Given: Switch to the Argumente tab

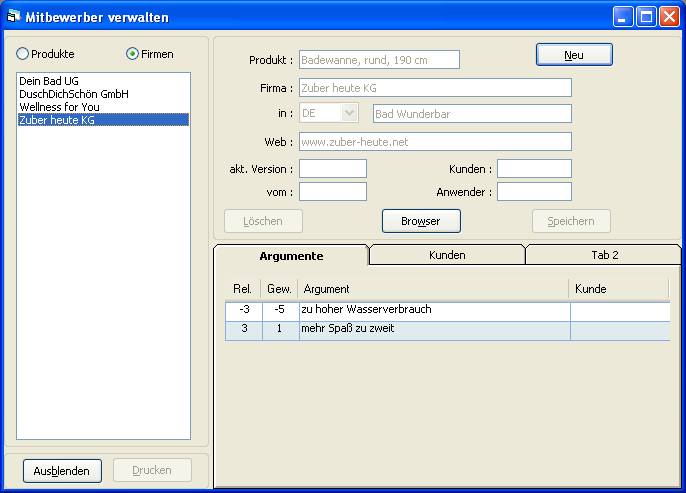Looking at the screenshot, I should pyautogui.click(x=291, y=256).
